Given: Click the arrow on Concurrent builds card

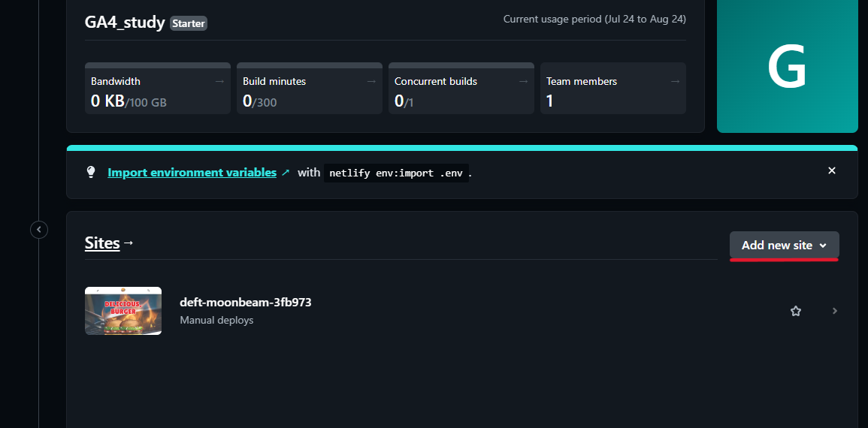Looking at the screenshot, I should tap(523, 81).
